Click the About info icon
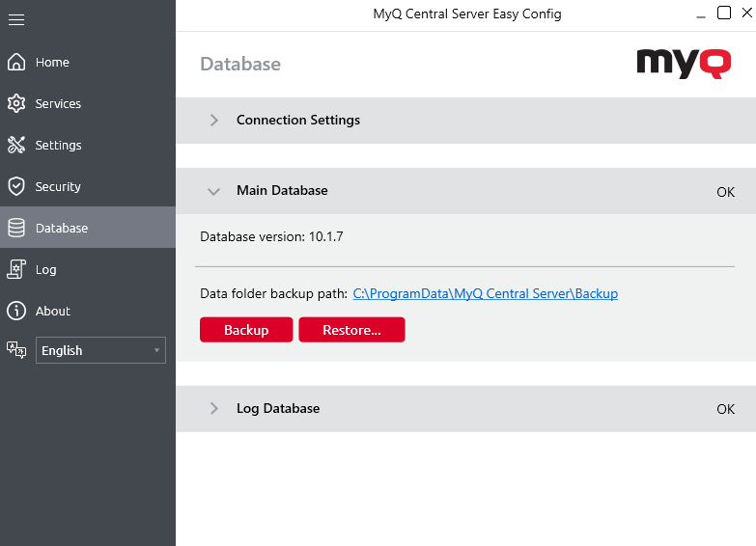756x546 pixels. [16, 312]
